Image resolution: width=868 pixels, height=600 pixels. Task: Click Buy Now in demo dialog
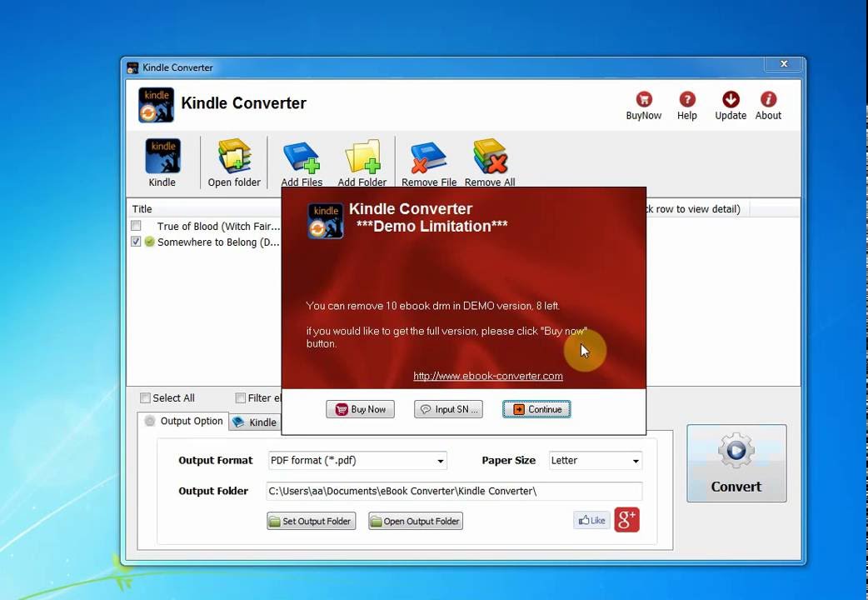tap(360, 409)
